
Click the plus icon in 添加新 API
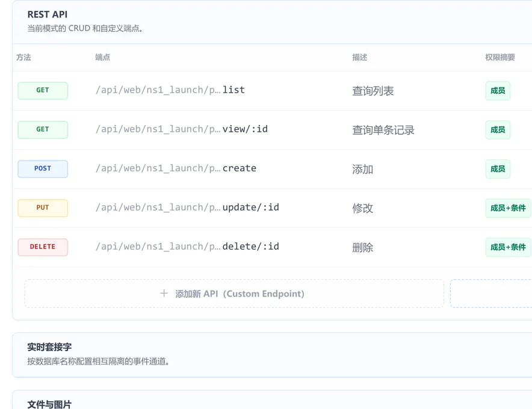click(164, 294)
